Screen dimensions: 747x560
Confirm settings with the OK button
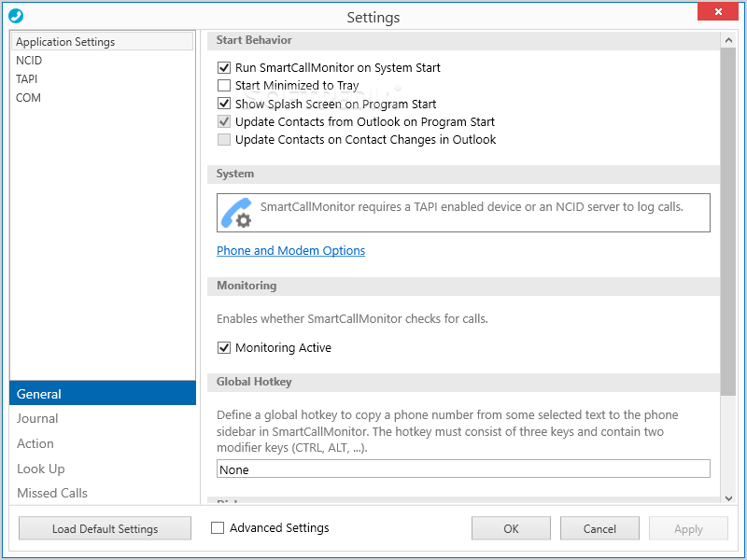coord(511,528)
